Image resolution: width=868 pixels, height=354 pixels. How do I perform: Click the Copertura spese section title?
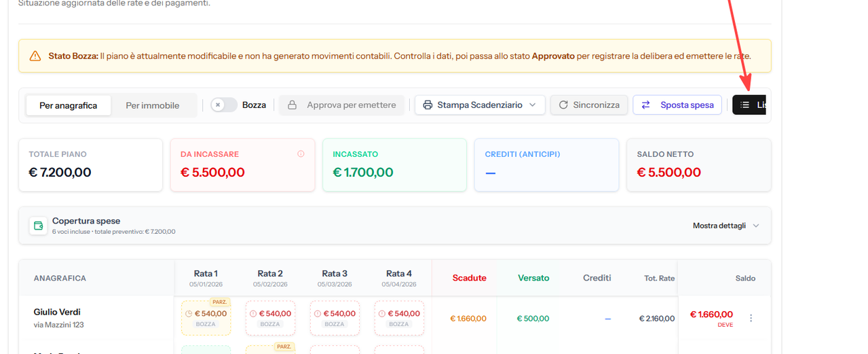(86, 222)
